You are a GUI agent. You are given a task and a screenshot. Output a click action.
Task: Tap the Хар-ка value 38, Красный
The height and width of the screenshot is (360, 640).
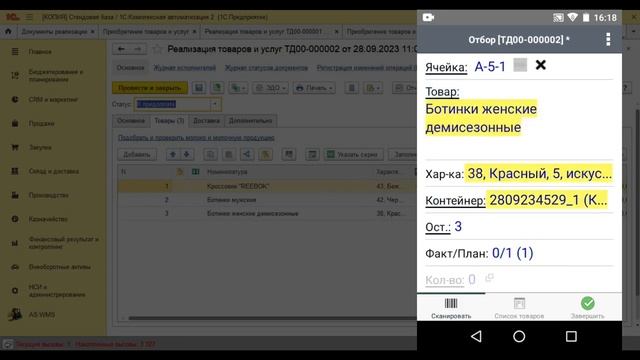point(539,173)
